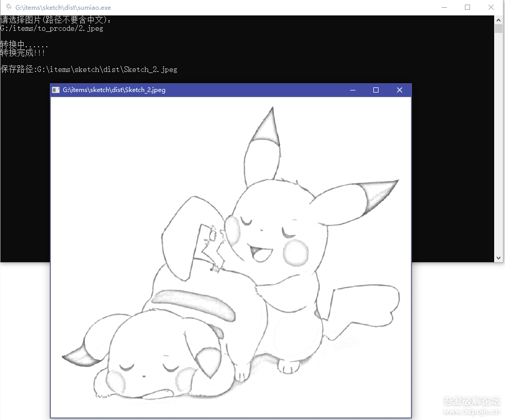505x420 pixels.
Task: Click the minimize icon of the Sketch_2.jpeg viewer
Action: click(352, 89)
